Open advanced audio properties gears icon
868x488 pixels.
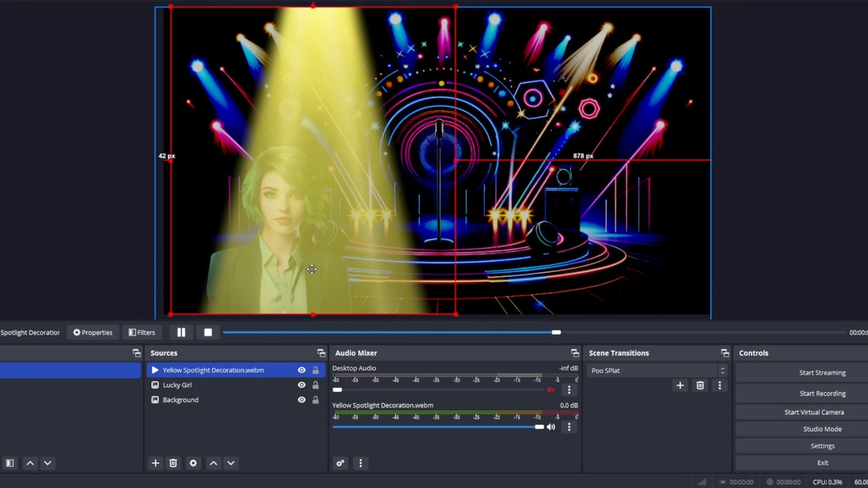[x=341, y=463]
